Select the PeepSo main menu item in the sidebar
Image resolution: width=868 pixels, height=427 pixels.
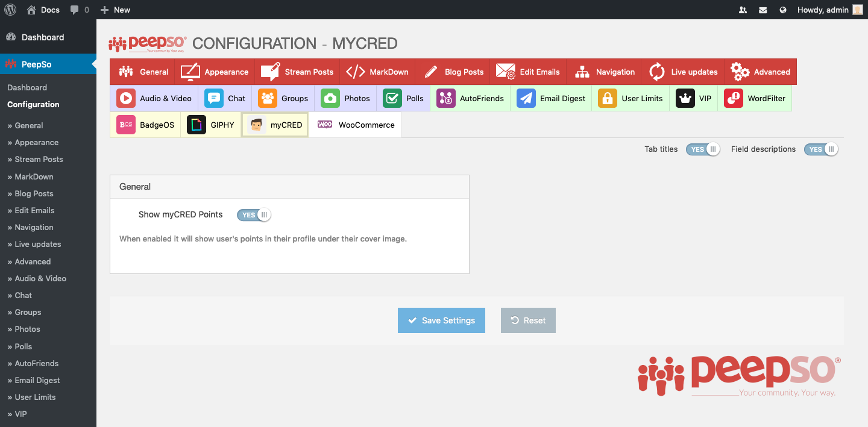click(48, 64)
